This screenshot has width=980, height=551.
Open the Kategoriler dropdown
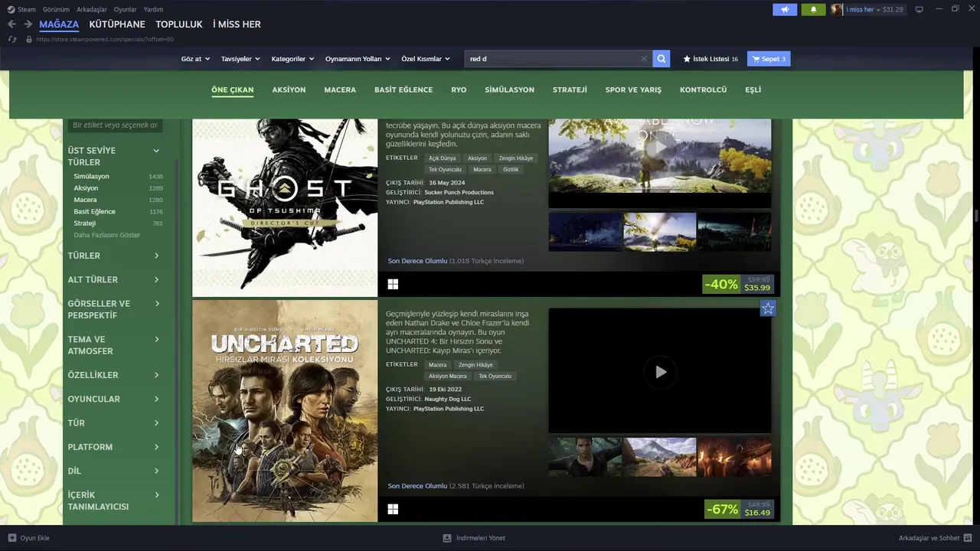pos(292,59)
